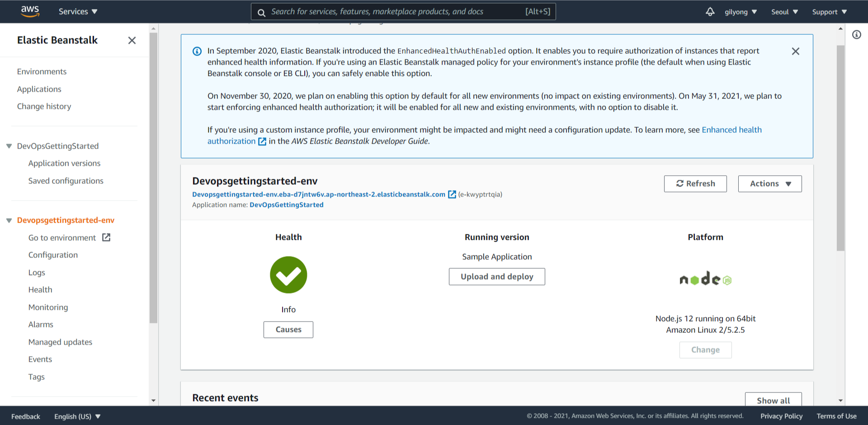Open the info panel icon at right edge
The width and height of the screenshot is (868, 425).
(857, 35)
